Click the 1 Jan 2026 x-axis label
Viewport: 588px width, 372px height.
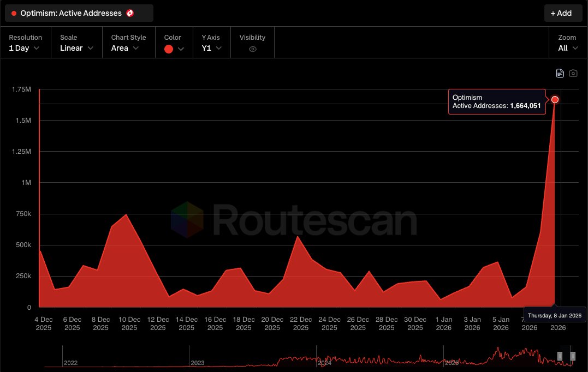coord(444,323)
